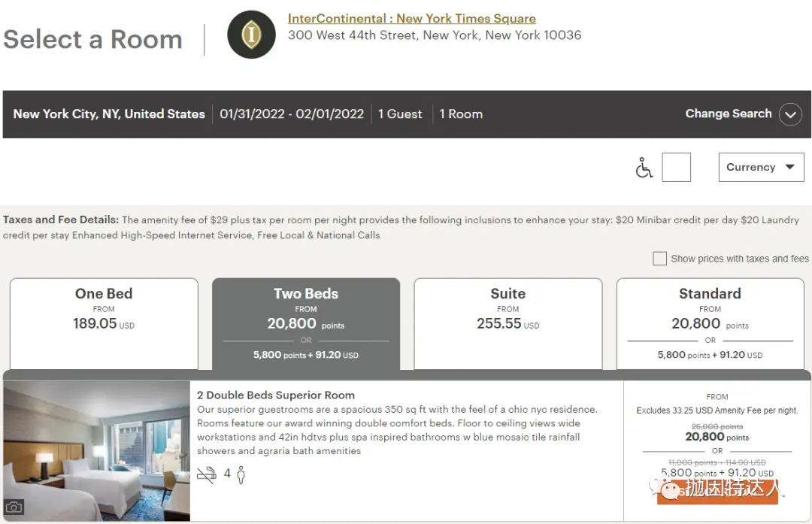The image size is (812, 524).
Task: Open InterContinental New York Times Square link
Action: 411,19
